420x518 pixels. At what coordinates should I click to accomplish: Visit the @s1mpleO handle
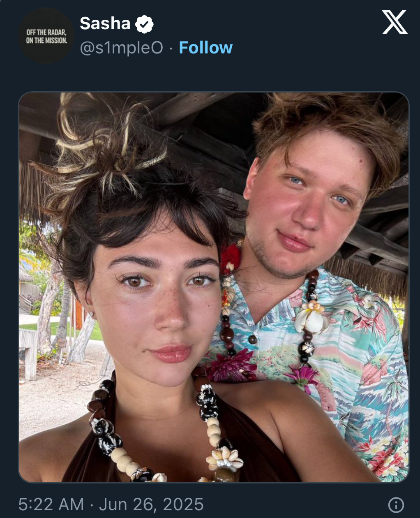click(121, 48)
